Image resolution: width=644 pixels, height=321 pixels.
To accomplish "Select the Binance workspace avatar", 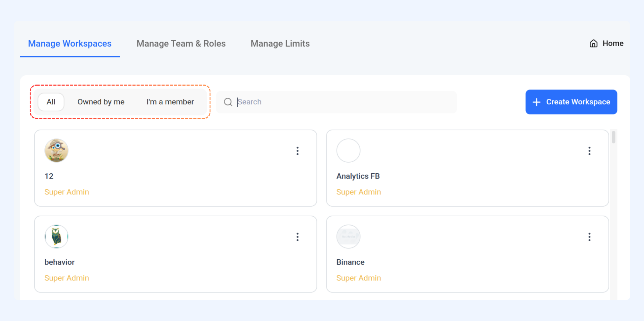I will pos(348,236).
